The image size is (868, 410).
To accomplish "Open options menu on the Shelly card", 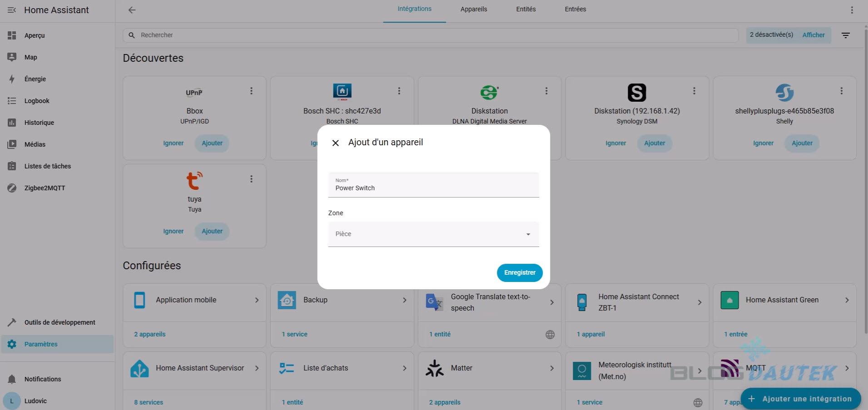I will pyautogui.click(x=841, y=91).
